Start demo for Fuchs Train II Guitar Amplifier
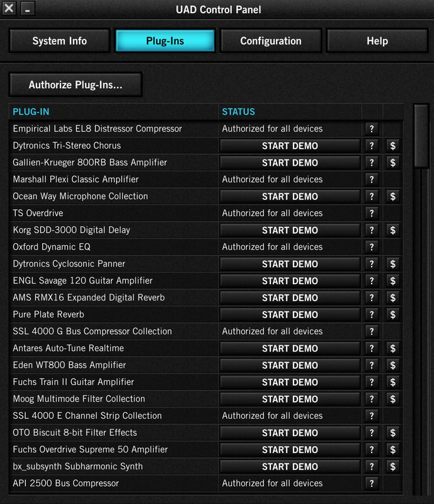This screenshot has width=434, height=504. coord(290,382)
